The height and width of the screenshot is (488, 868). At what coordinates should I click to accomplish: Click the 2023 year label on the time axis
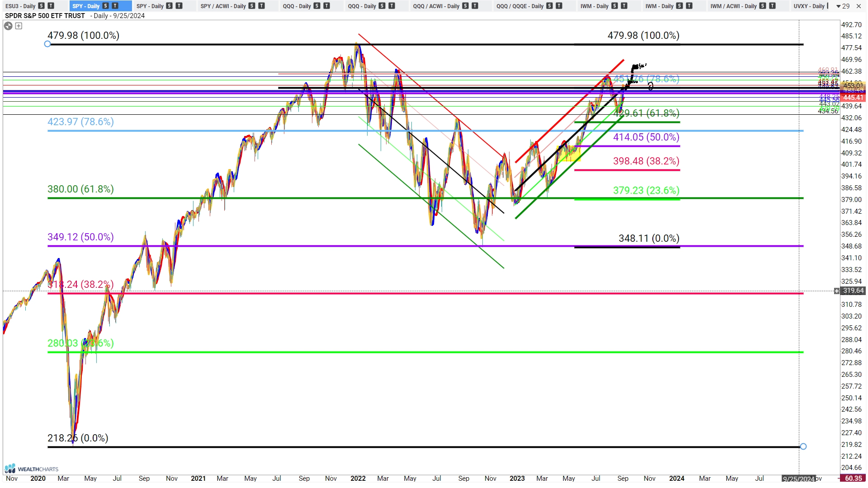(517, 479)
